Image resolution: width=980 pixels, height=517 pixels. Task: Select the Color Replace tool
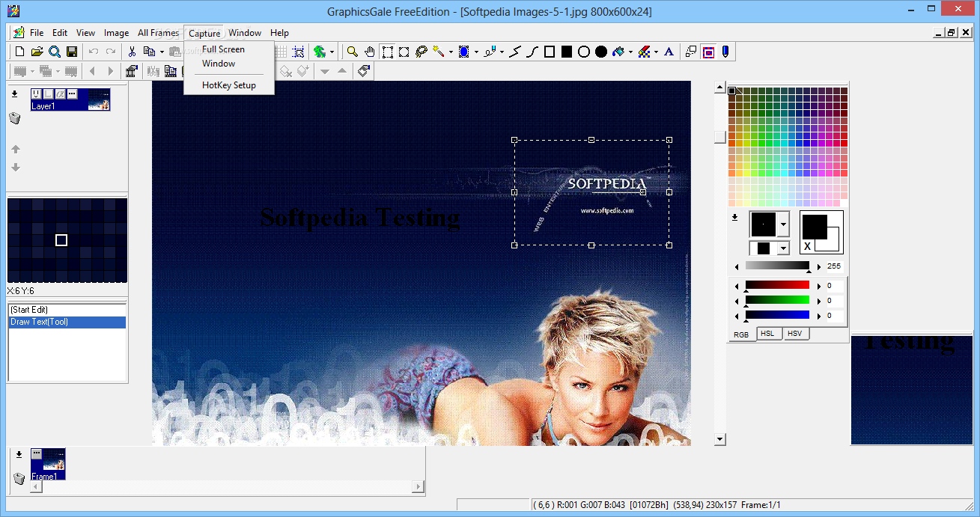(x=644, y=52)
